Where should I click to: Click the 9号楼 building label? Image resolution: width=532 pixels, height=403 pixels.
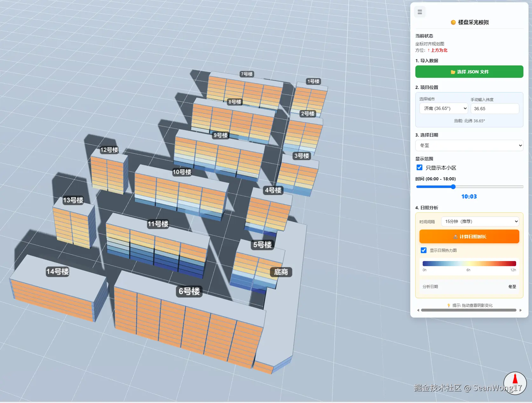221,135
